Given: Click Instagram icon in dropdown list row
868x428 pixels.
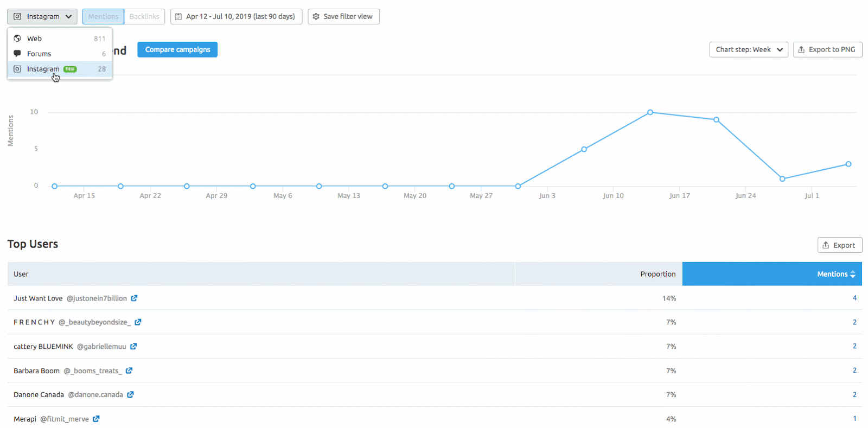Looking at the screenshot, I should 17,69.
